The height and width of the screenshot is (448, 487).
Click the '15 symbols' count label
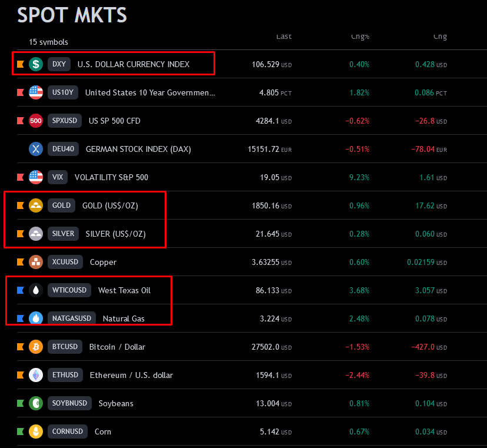pos(48,42)
